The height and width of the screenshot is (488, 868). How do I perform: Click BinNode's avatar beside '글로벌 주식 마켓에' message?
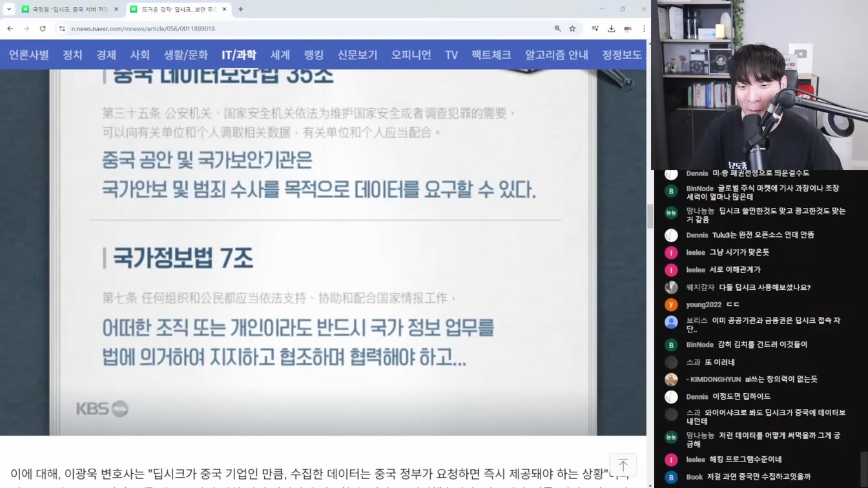672,192
